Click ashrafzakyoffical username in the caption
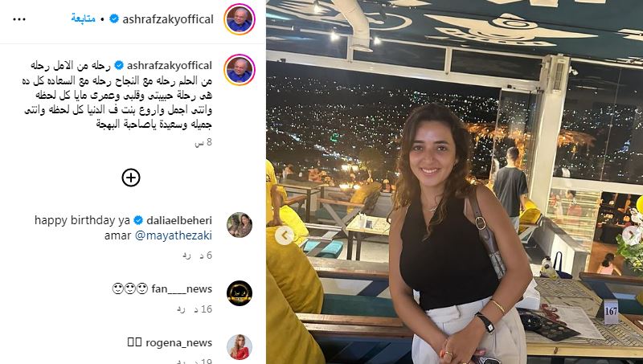The height and width of the screenshot is (364, 643). (x=170, y=66)
